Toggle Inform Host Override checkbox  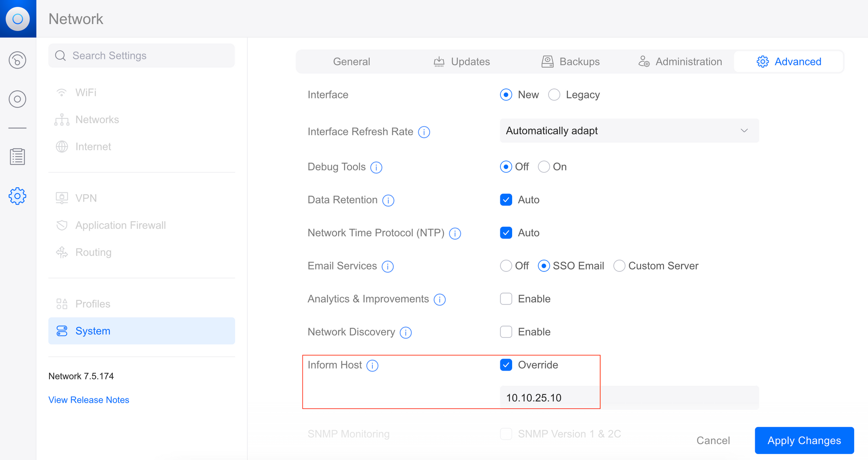pos(506,365)
